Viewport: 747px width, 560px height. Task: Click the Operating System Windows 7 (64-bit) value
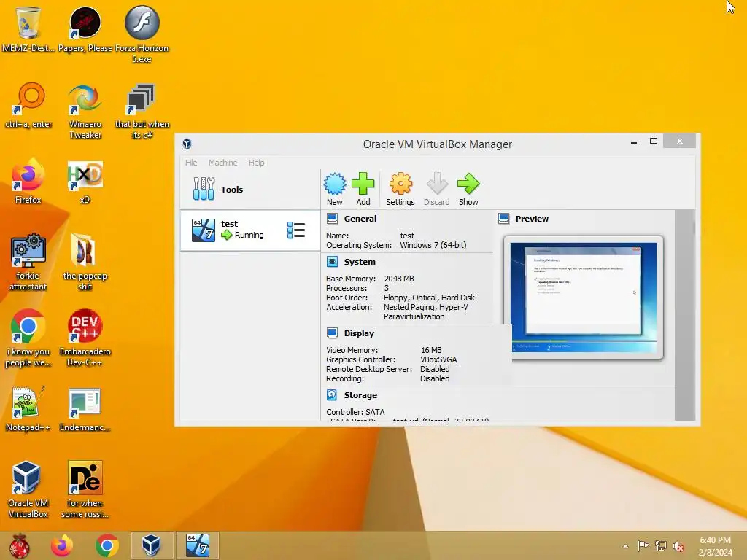tap(433, 245)
